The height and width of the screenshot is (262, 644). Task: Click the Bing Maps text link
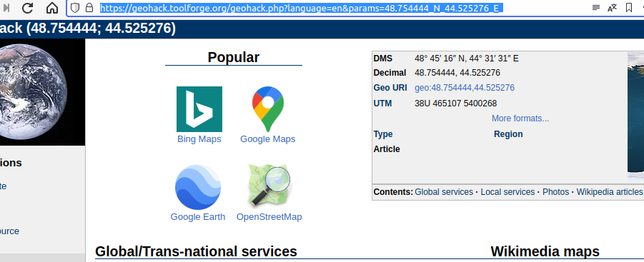[199, 139]
